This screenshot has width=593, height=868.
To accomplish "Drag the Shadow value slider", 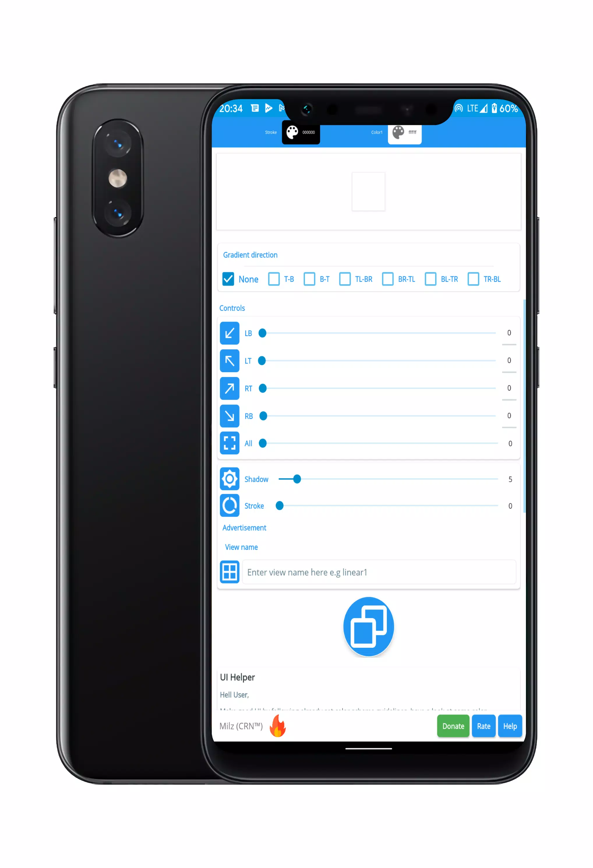I will (297, 479).
